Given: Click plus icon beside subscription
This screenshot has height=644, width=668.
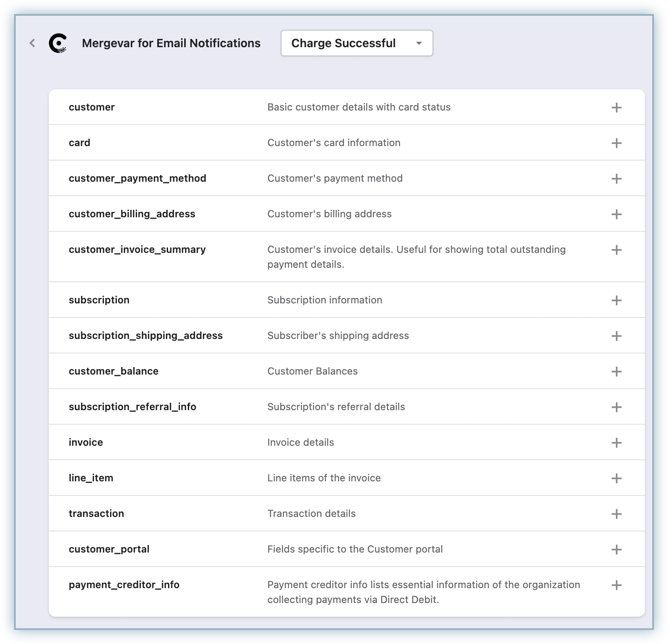Looking at the screenshot, I should [616, 300].
